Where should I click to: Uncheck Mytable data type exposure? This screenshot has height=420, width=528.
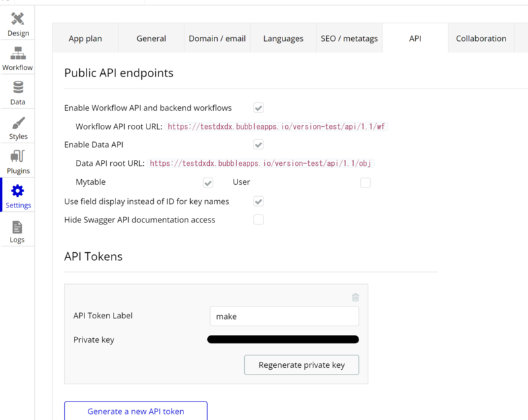(x=208, y=182)
